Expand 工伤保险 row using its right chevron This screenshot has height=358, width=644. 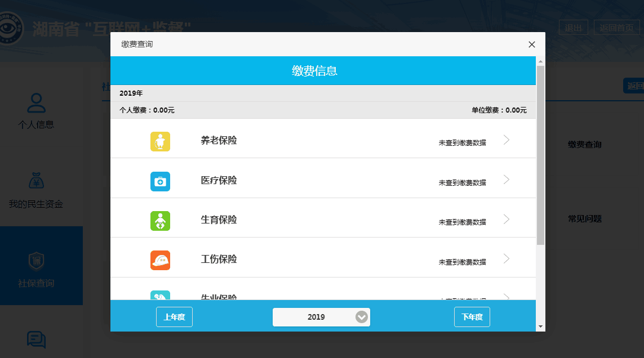[506, 258]
